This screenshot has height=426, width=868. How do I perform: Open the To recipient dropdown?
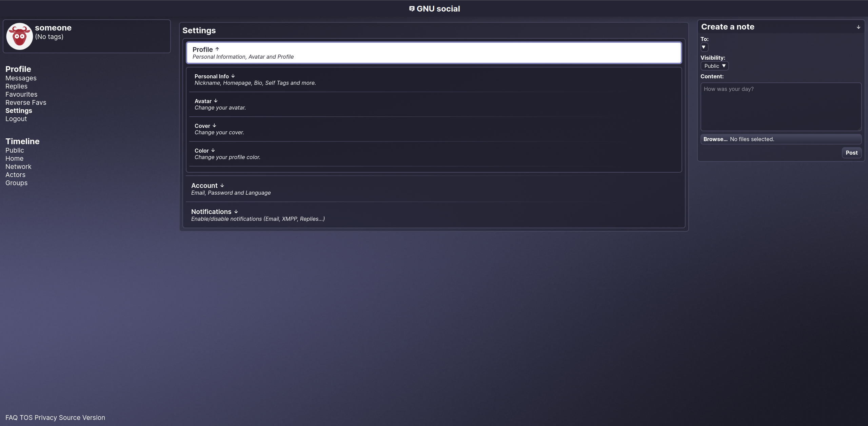click(x=704, y=47)
